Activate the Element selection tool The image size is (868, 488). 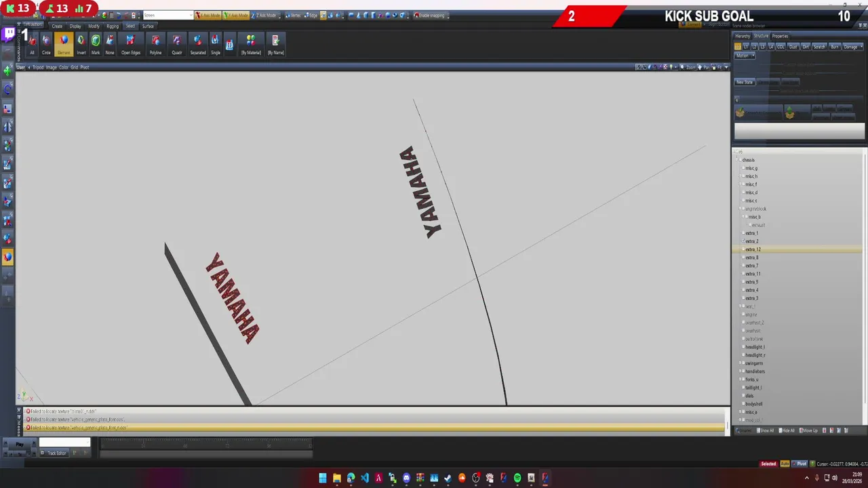(x=64, y=45)
